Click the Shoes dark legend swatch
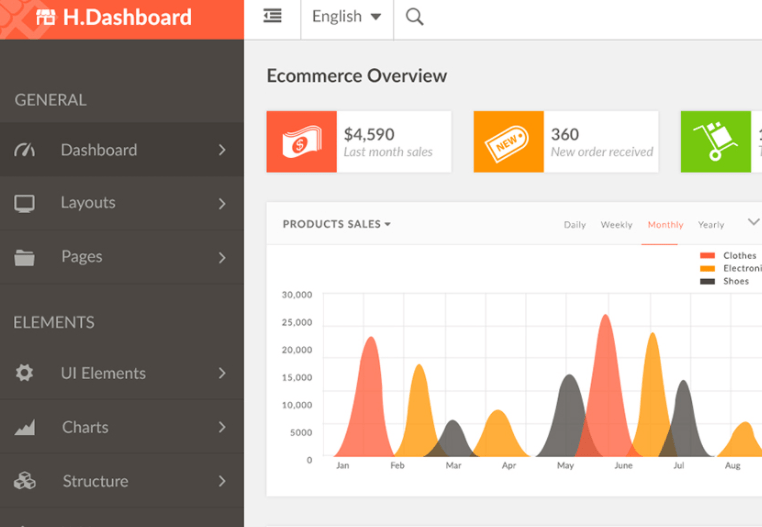The height and width of the screenshot is (527, 762). pyautogui.click(x=707, y=281)
